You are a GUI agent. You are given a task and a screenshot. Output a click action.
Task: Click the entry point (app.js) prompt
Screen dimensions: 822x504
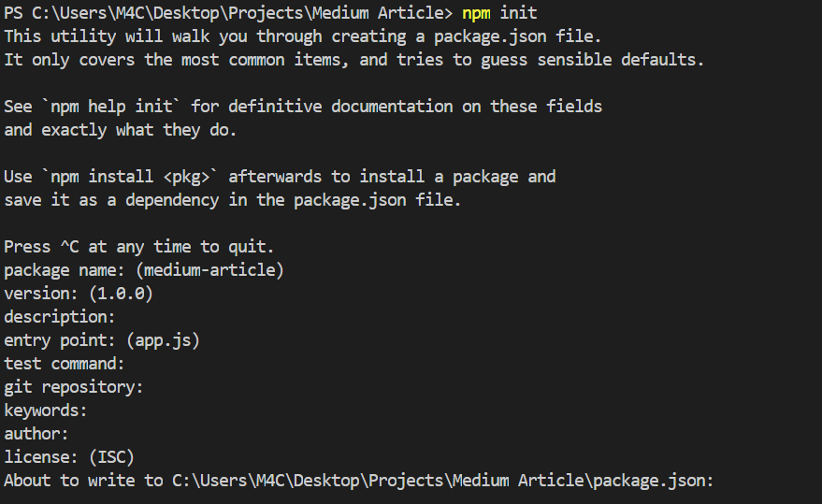click(102, 341)
